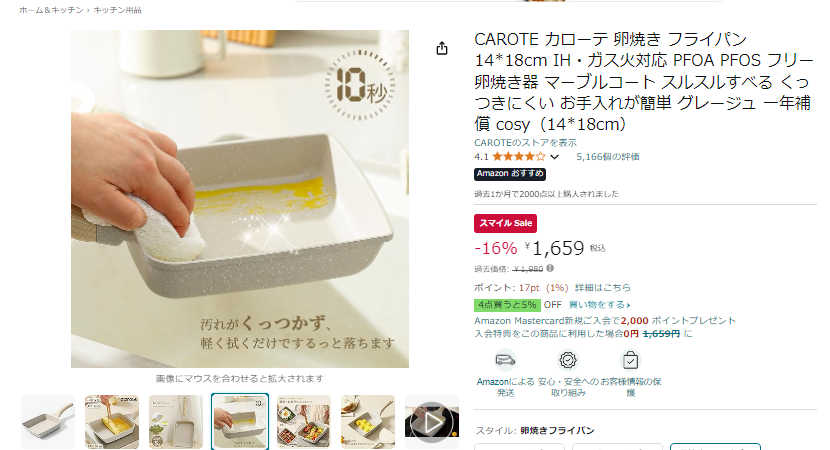The height and width of the screenshot is (450, 830).
Task: Click the main product image to enlarge
Action: coord(240,199)
